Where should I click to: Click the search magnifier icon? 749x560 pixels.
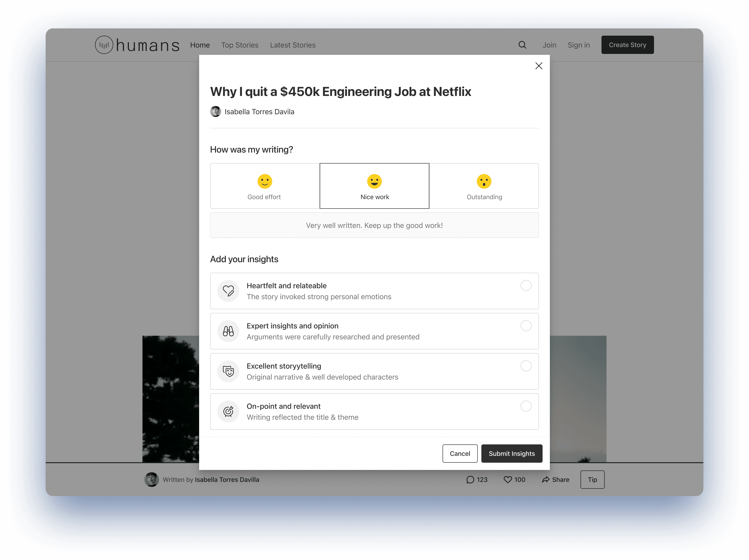(522, 45)
